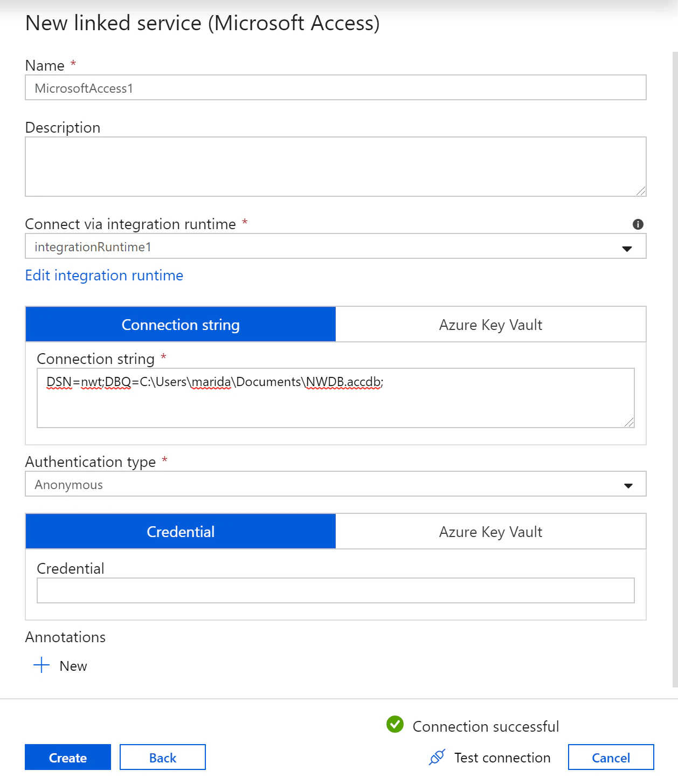Switch to the Connection string tab
Viewport: 678px width, 784px height.
(x=181, y=325)
